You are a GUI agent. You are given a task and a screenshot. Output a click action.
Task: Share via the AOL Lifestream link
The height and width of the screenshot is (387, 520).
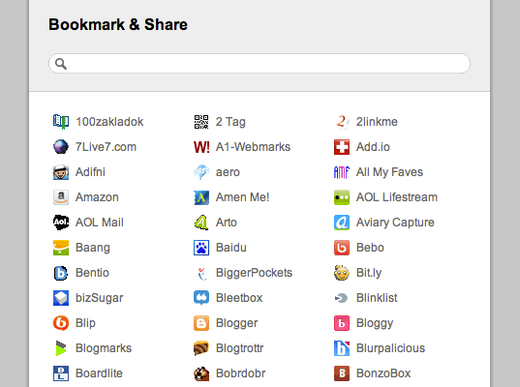[x=397, y=197]
